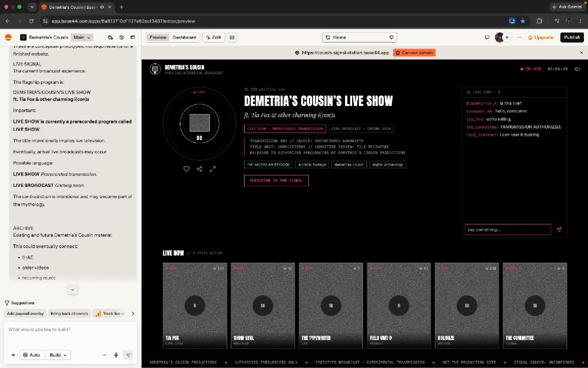The image size is (588, 368).
Task: Click SUBSCRIBE TO THE SIGNAL button
Action: 276,181
